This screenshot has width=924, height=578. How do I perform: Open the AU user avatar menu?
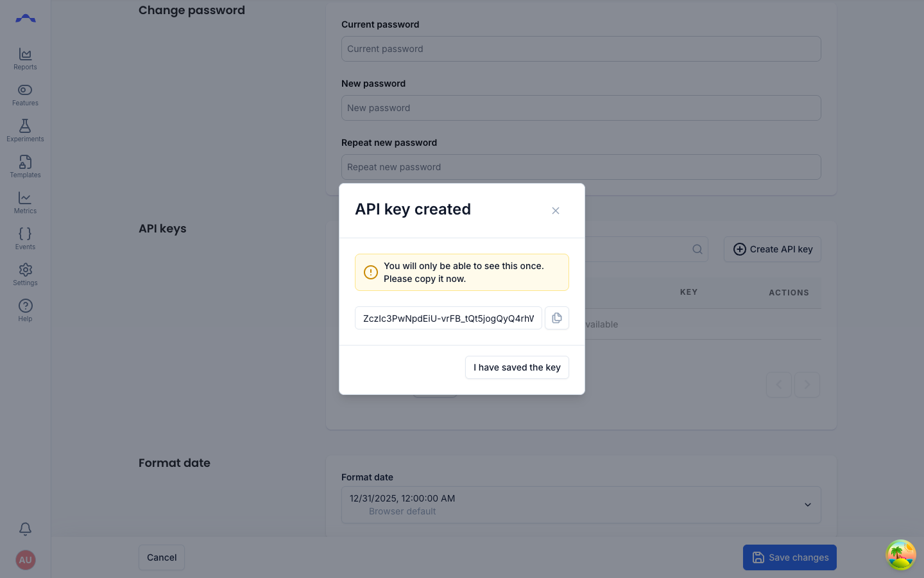tap(25, 560)
